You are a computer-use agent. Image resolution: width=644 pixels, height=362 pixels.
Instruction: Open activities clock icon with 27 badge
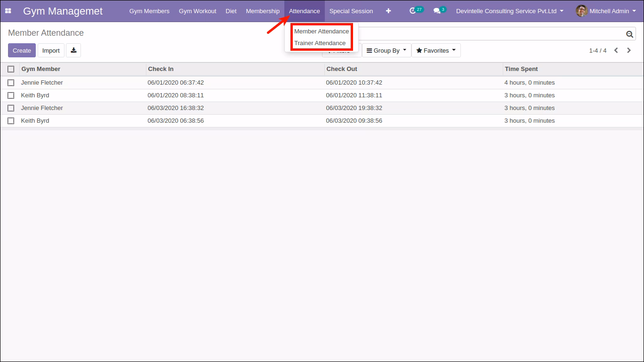click(416, 10)
